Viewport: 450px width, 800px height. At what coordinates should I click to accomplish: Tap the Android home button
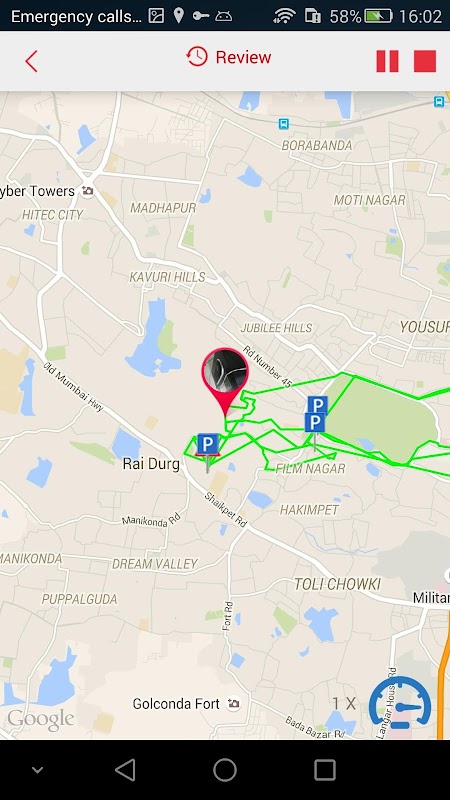225,769
